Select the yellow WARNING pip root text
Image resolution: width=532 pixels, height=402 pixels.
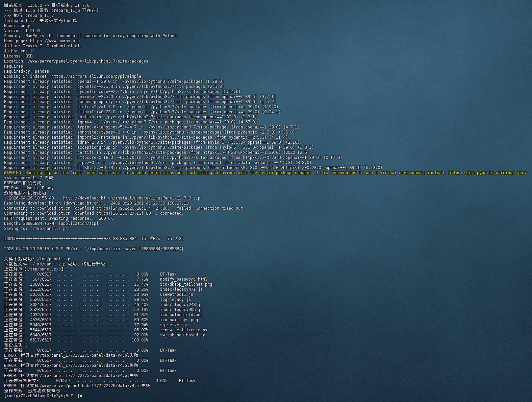[265, 173]
